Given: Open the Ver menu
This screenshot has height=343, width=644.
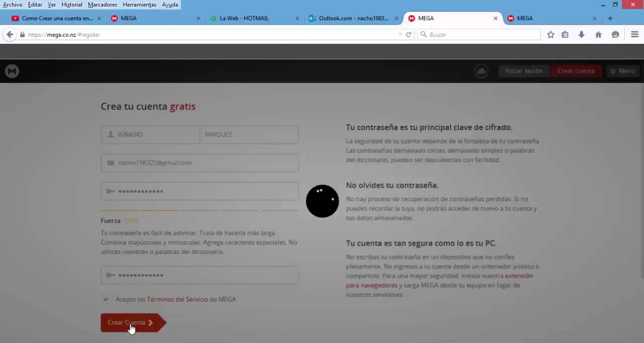Looking at the screenshot, I should (52, 5).
